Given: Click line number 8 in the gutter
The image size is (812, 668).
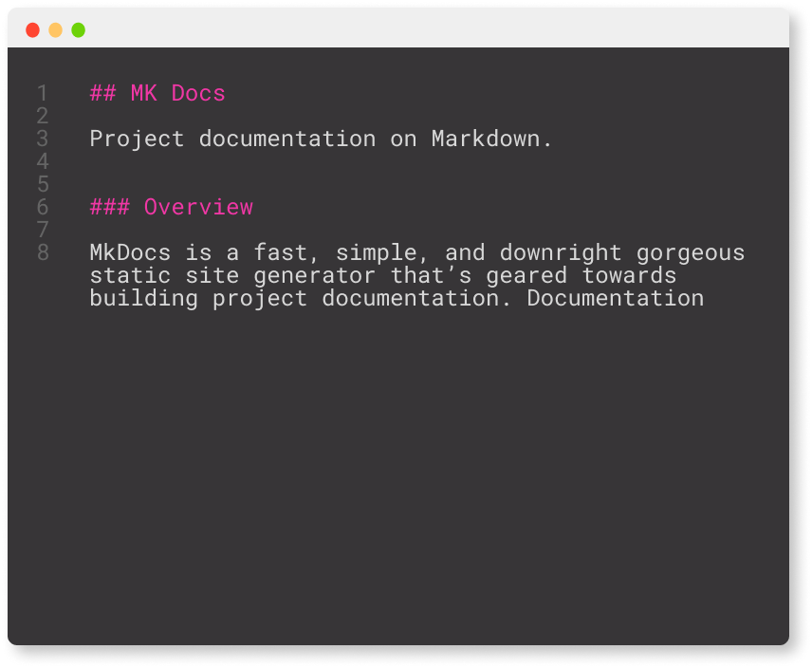Looking at the screenshot, I should 42,252.
